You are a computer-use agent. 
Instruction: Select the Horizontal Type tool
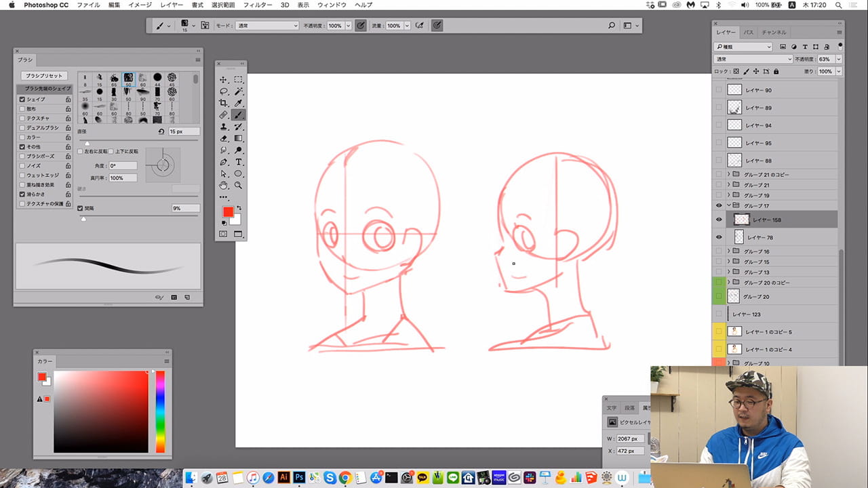[239, 162]
